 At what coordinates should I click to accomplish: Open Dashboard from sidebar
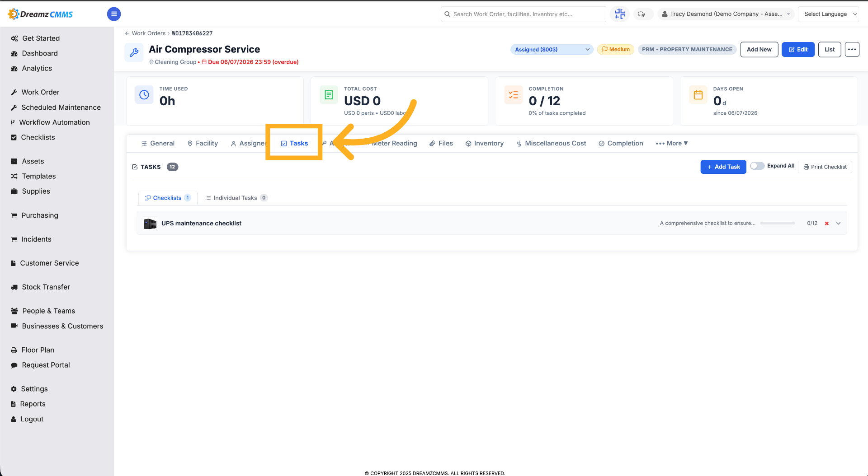point(40,53)
